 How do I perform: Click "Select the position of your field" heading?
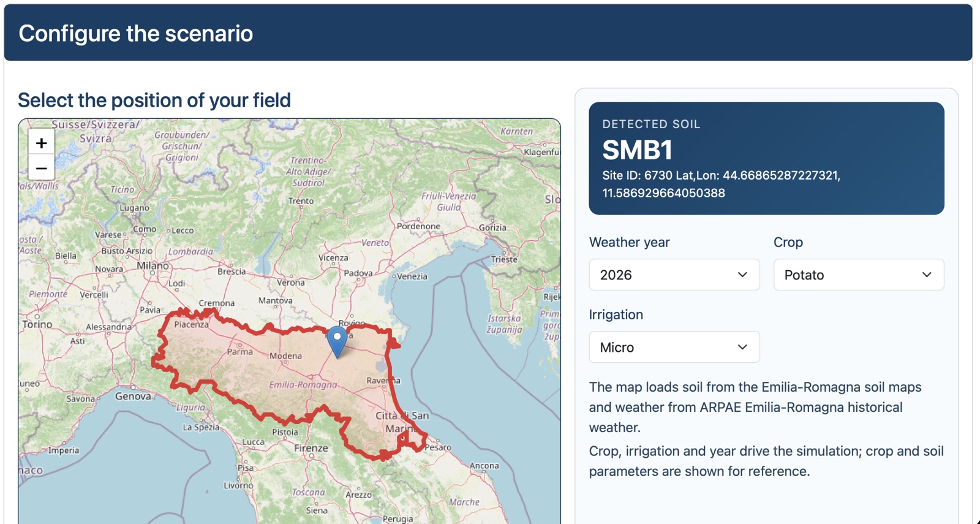tap(154, 100)
